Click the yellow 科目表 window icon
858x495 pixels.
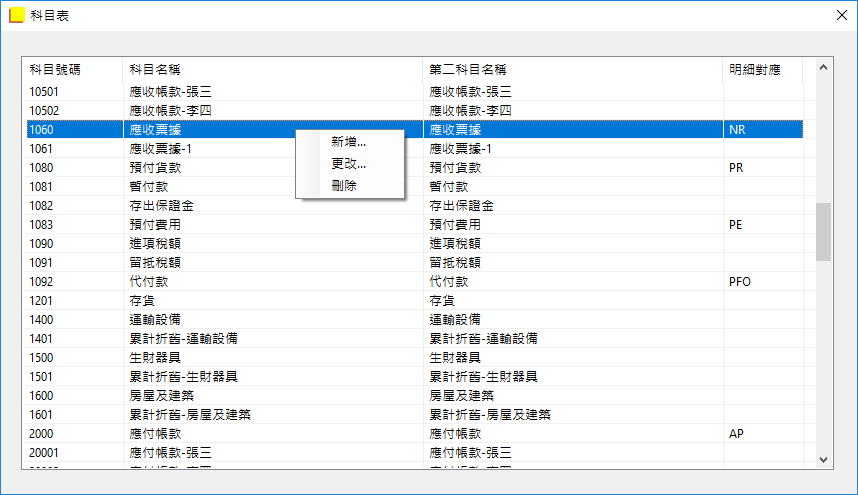coord(16,16)
